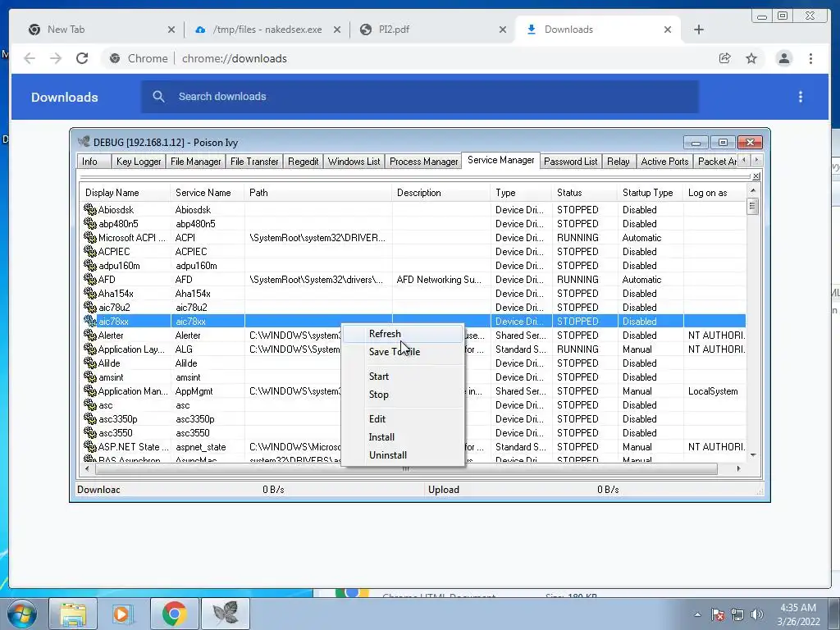Click the abp480n5 service gear icon
This screenshot has height=630, width=840.
[x=90, y=223]
